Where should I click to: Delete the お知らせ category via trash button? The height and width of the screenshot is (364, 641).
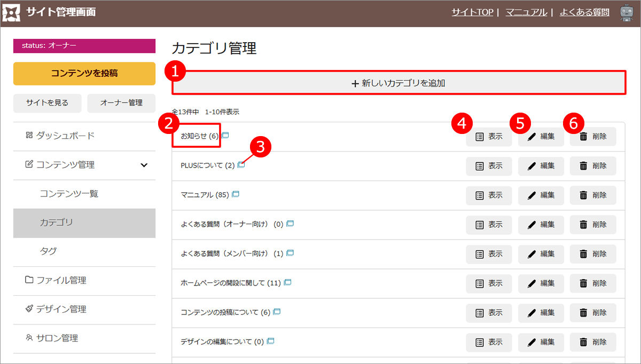(592, 137)
